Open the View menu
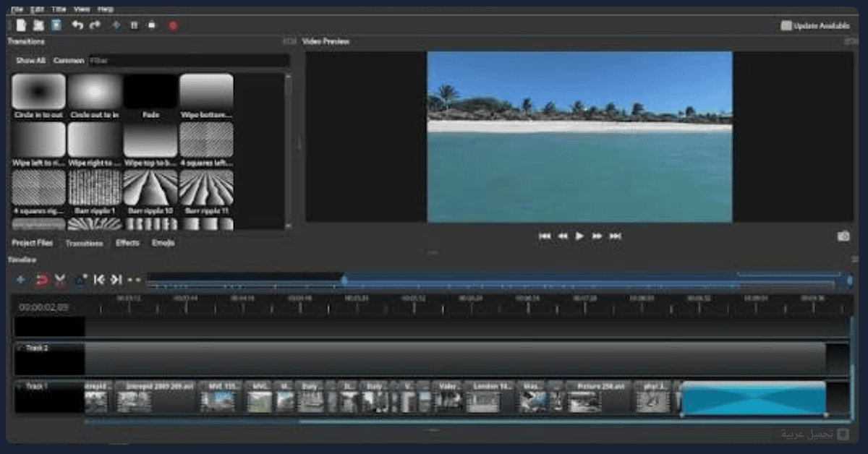 tap(82, 9)
